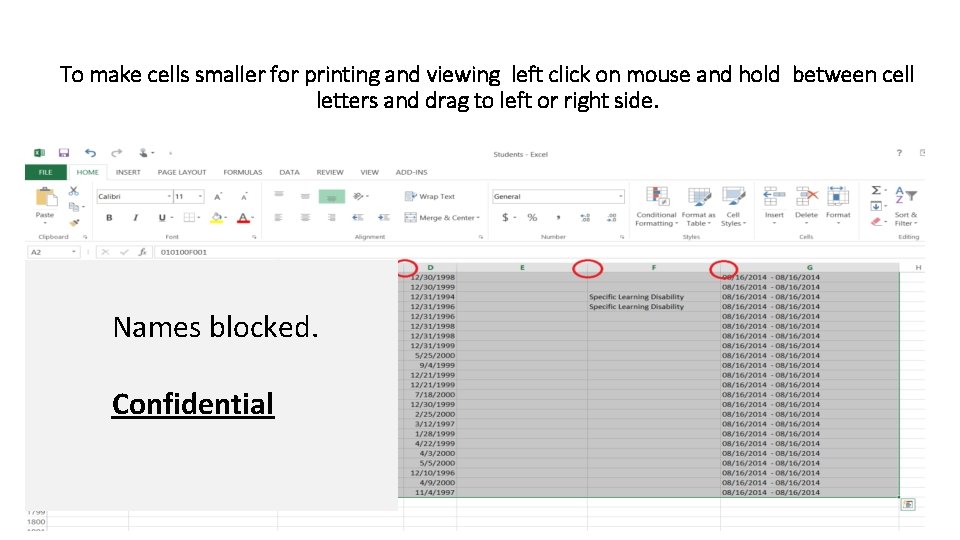Click the Redo arrow icon
Image resolution: width=960 pixels, height=540 pixels.
pyautogui.click(x=116, y=152)
